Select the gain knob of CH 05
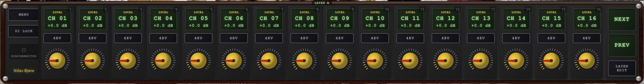 coord(198,60)
